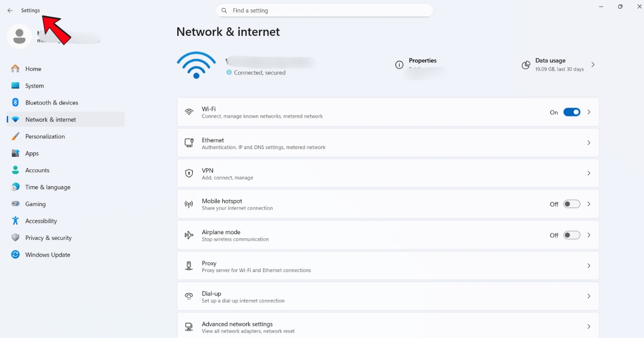Open Wi-Fi Properties
This screenshot has height=338, width=644.
click(x=423, y=61)
